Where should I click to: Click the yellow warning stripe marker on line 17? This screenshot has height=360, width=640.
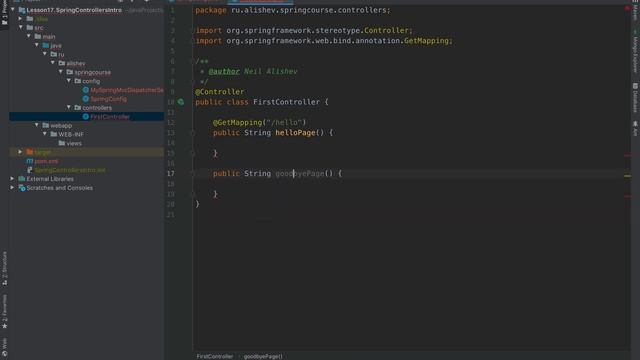(x=627, y=176)
